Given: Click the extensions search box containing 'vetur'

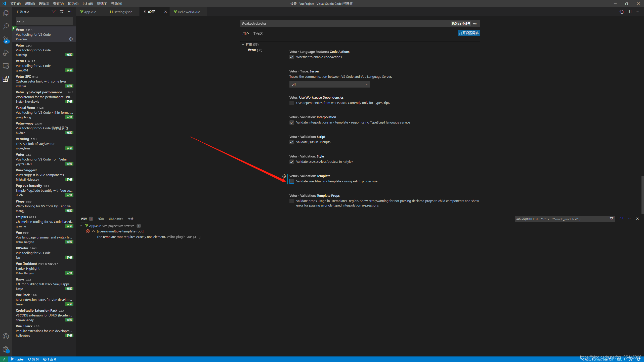Looking at the screenshot, I should (44, 21).
